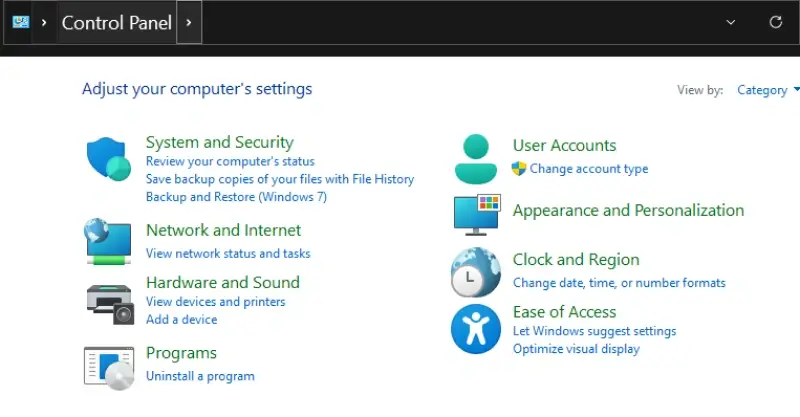Open Backup and Restore (Windows 7)
This screenshot has width=800, height=417.
(x=236, y=197)
